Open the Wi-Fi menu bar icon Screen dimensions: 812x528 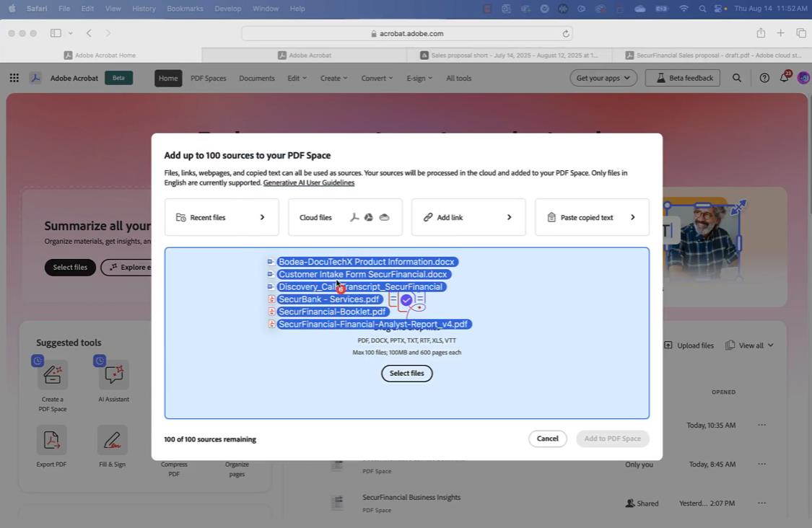[684, 9]
